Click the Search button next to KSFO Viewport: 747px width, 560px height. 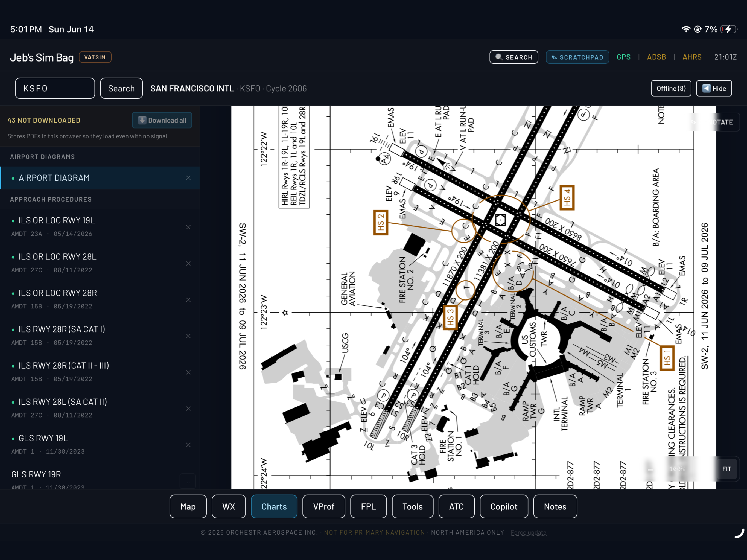[x=121, y=88]
